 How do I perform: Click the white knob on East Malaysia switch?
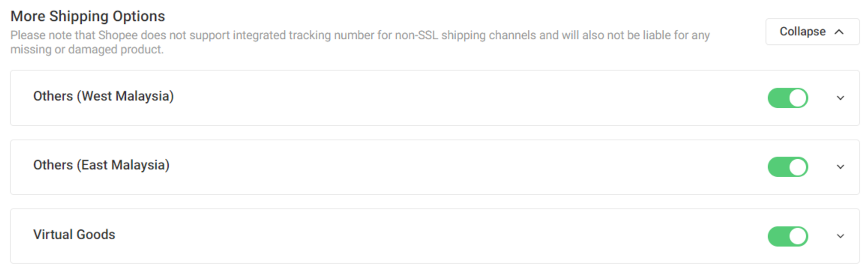click(x=798, y=167)
